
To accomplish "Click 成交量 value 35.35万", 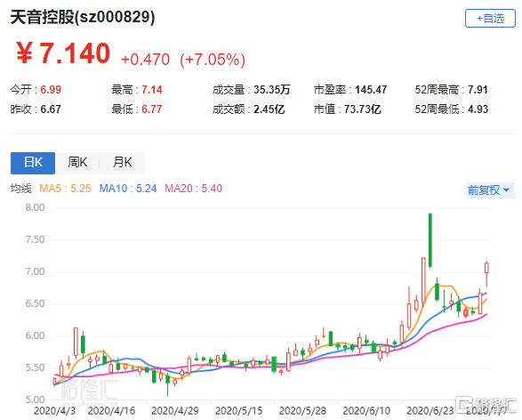I will (x=272, y=90).
